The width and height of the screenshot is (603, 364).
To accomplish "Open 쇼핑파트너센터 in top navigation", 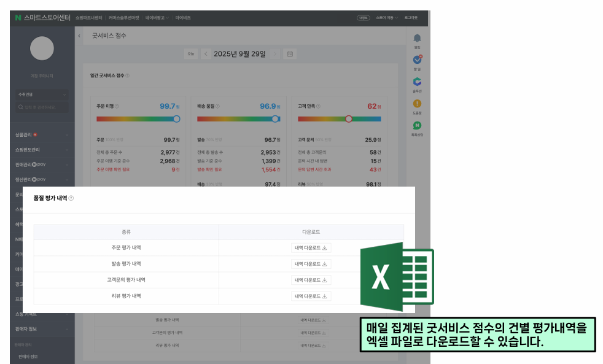I will click(x=88, y=18).
